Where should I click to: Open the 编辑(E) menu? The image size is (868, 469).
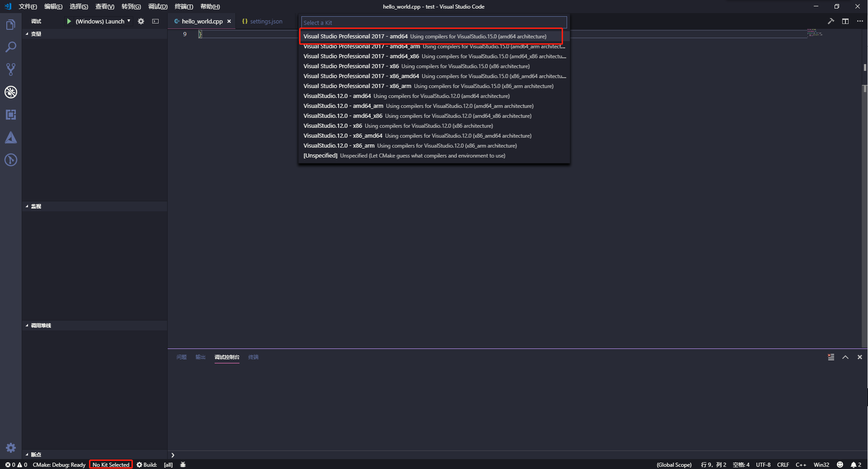(53, 7)
